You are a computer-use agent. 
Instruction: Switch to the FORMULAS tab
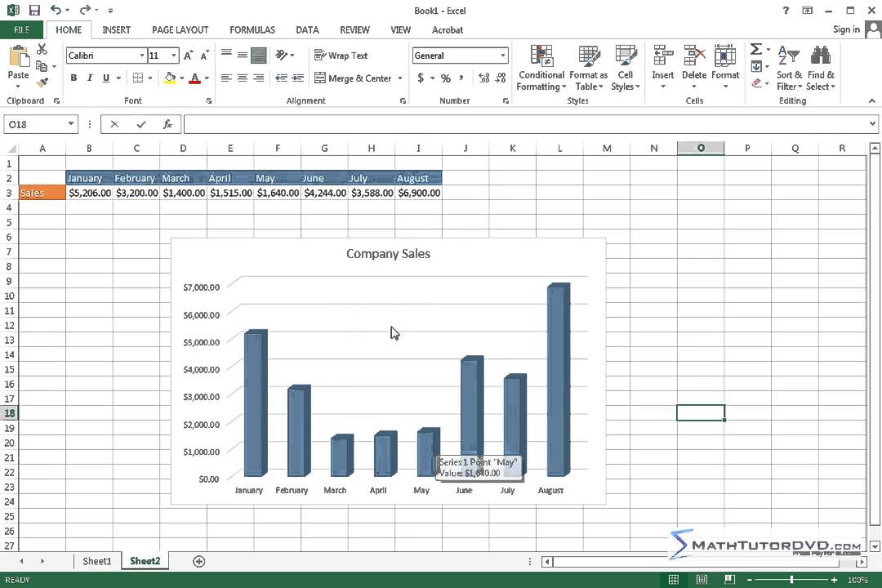pyautogui.click(x=252, y=30)
